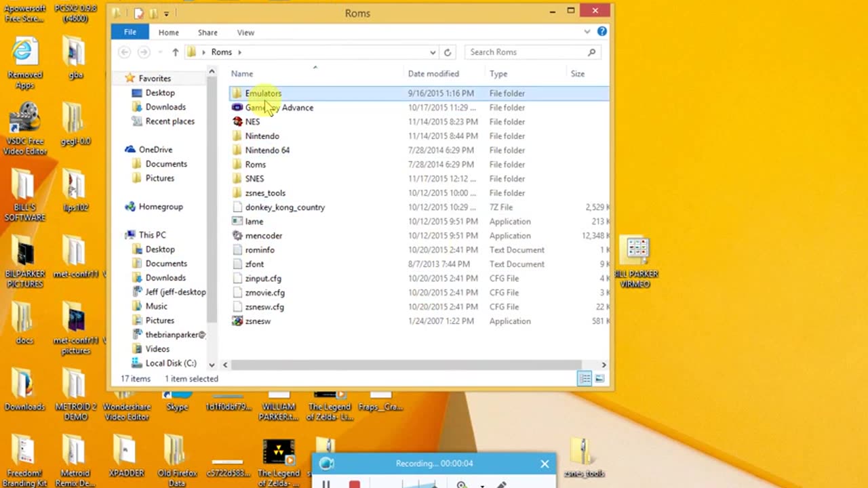The image size is (868, 488).
Task: Expand the ribbon with chevron
Action: 587,32
